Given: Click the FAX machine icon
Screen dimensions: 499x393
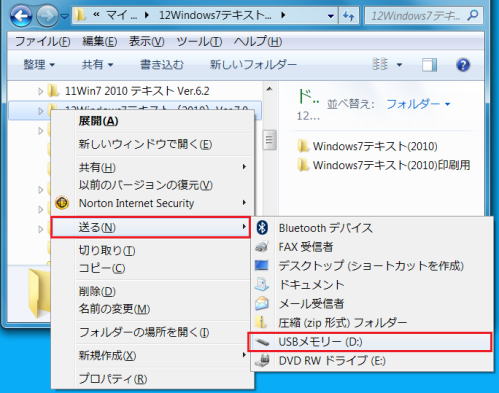Looking at the screenshot, I should pyautogui.click(x=262, y=247).
